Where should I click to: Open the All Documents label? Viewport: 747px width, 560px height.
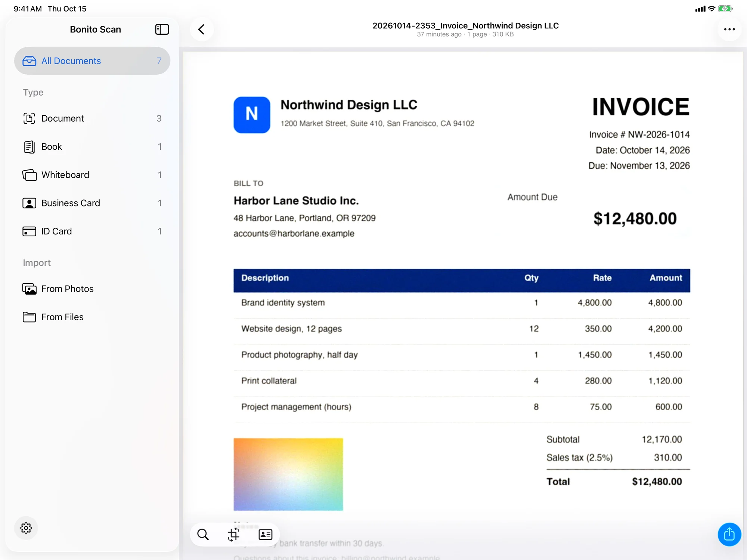(71, 61)
